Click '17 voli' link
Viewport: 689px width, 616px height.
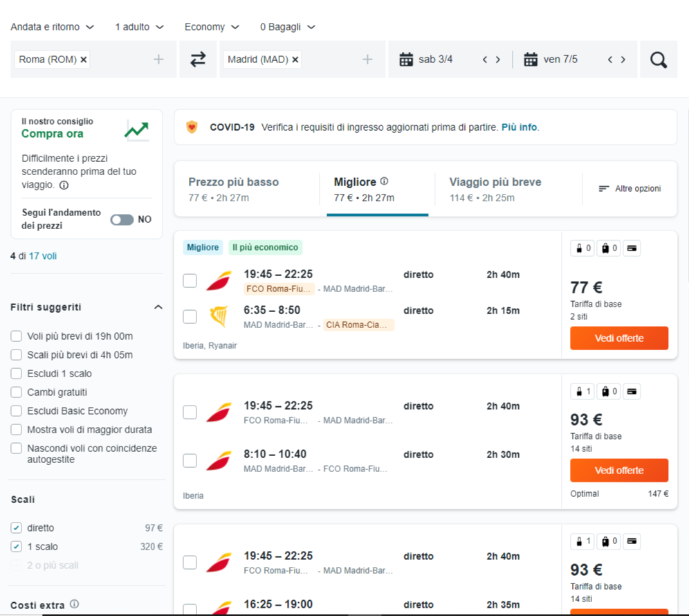coord(43,256)
